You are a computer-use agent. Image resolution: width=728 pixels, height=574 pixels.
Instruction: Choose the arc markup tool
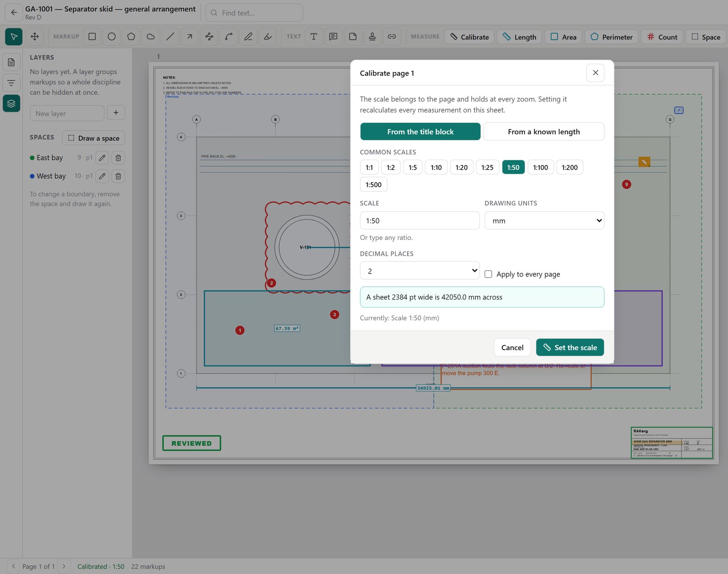(229, 36)
